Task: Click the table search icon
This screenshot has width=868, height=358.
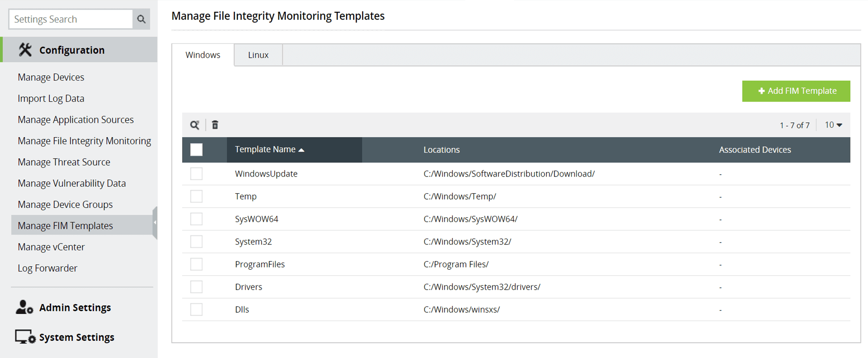Action: point(194,125)
